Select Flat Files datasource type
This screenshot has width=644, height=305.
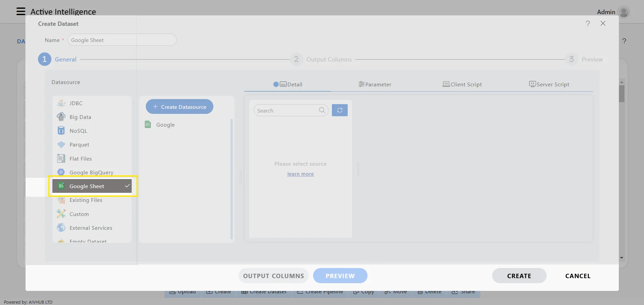coord(92,159)
